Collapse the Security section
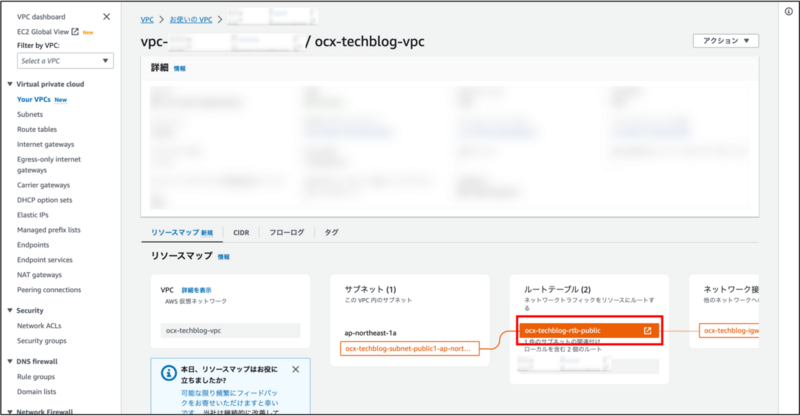Viewport: 800px width, 416px height. pos(10,310)
